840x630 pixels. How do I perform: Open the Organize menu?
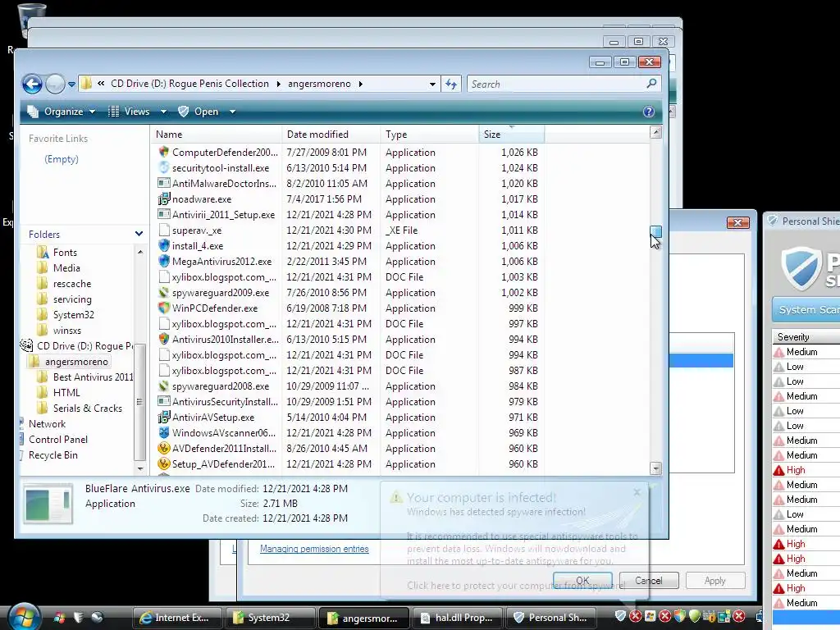62,112
